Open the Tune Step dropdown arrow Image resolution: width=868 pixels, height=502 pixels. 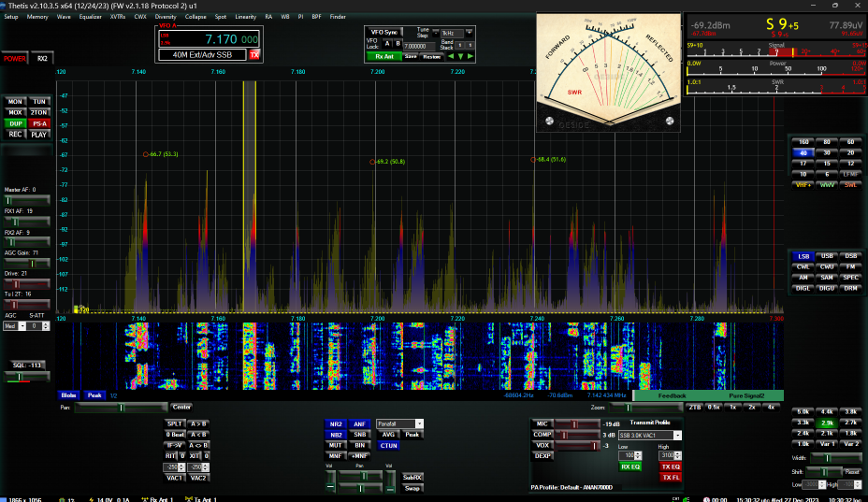(x=469, y=33)
